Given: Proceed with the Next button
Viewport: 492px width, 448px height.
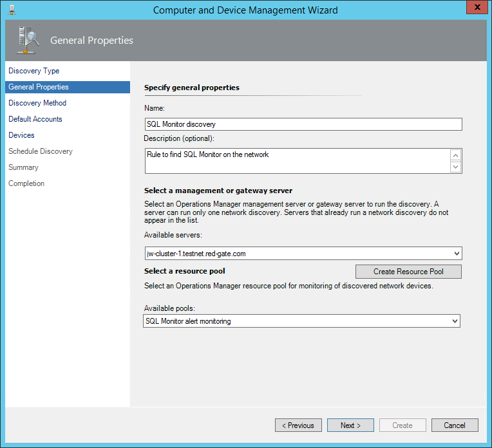Looking at the screenshot, I should 350,425.
